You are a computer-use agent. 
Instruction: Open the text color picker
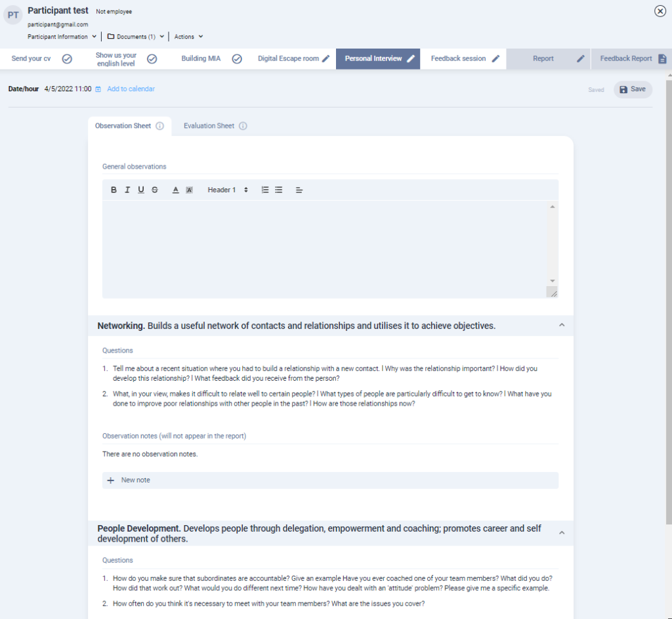pyautogui.click(x=175, y=190)
